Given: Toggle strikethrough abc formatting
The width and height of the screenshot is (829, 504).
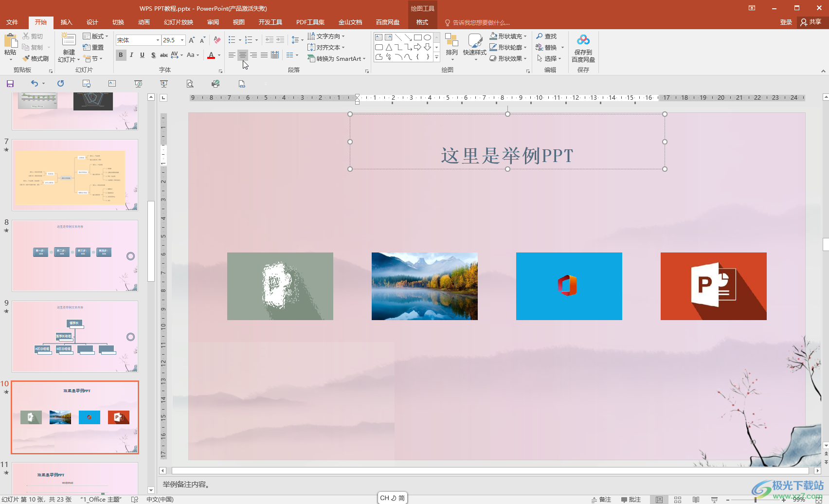Looking at the screenshot, I should [x=164, y=55].
